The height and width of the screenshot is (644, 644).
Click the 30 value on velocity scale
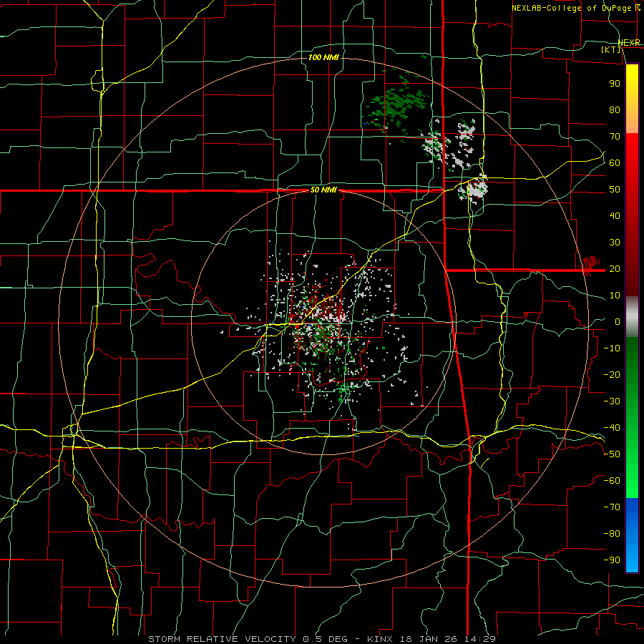click(615, 243)
